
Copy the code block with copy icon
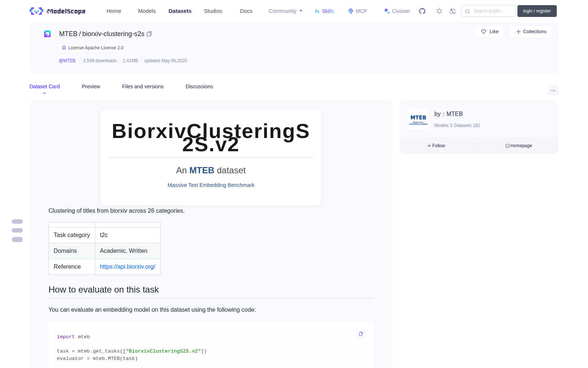(361, 334)
